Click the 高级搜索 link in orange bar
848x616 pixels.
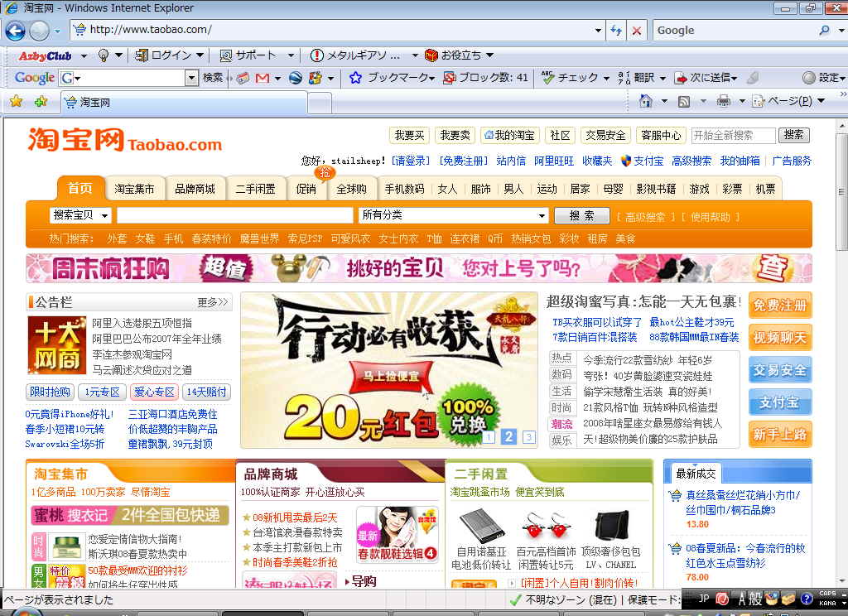click(644, 217)
